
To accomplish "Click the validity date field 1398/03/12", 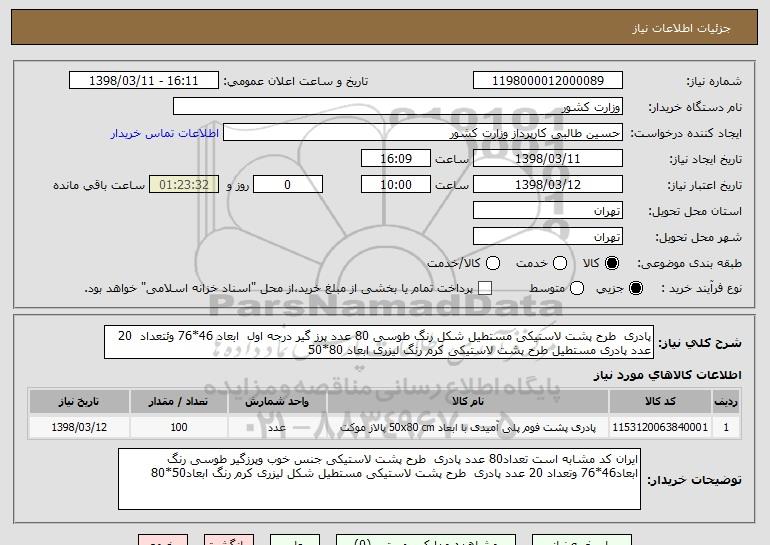I will click(x=548, y=185).
